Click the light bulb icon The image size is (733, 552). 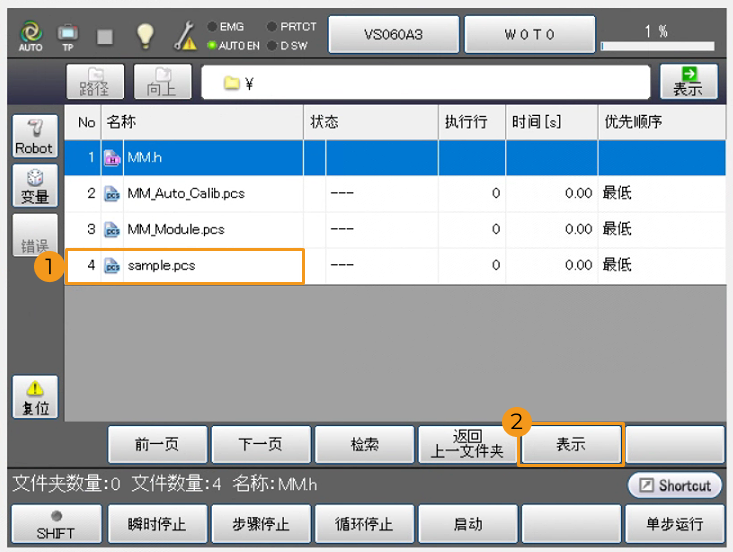[145, 36]
